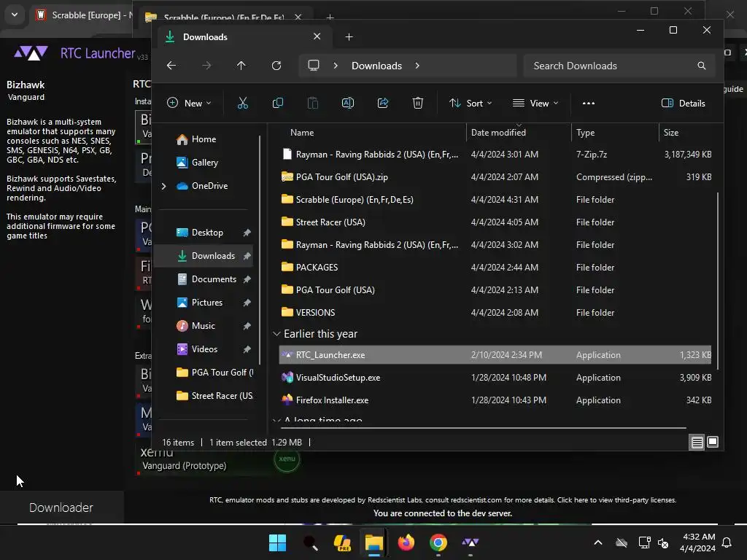Select VisualStudioSetup.exe file

(495, 378)
